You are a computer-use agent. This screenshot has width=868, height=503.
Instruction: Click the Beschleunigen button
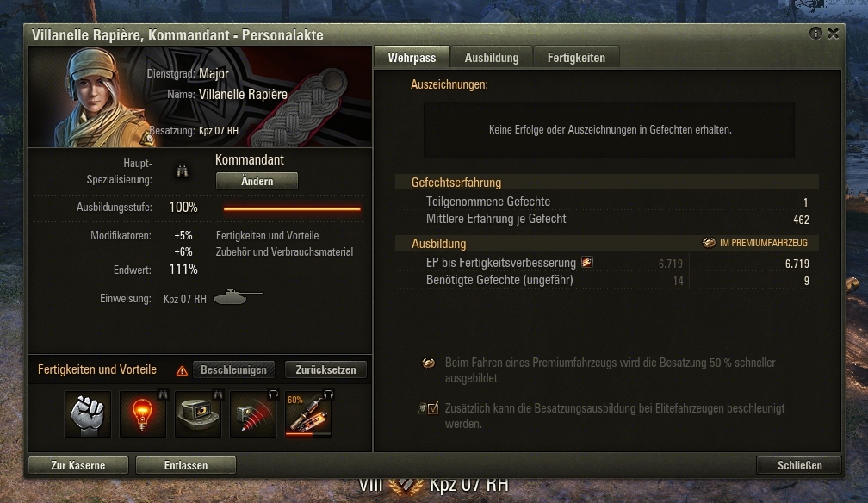tap(233, 369)
